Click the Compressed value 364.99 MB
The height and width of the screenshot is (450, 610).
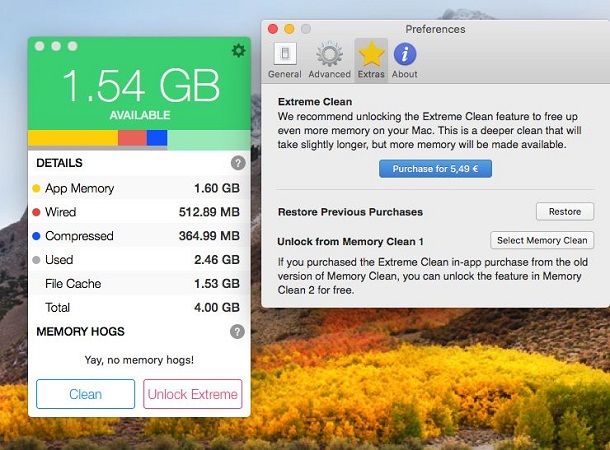pyautogui.click(x=209, y=236)
